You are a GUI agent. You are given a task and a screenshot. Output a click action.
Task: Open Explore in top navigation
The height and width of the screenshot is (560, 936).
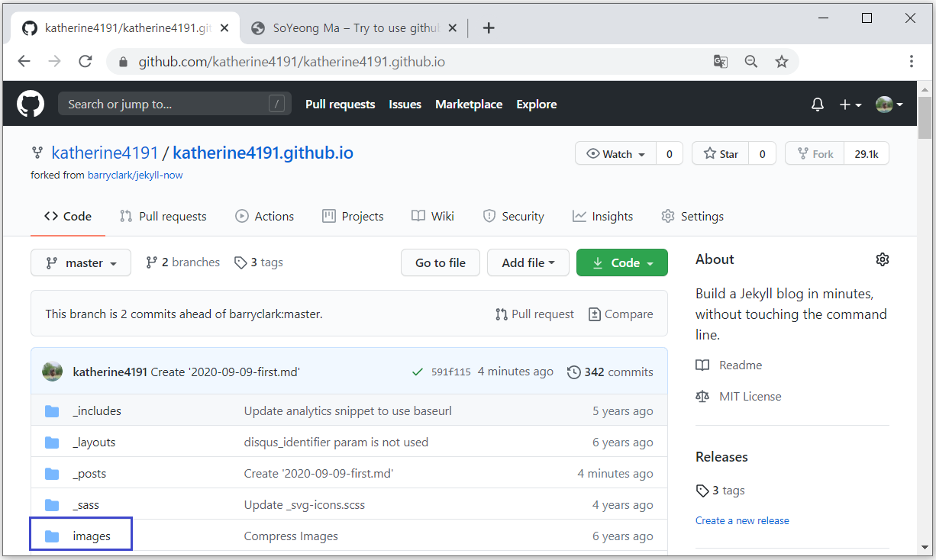[x=536, y=105]
